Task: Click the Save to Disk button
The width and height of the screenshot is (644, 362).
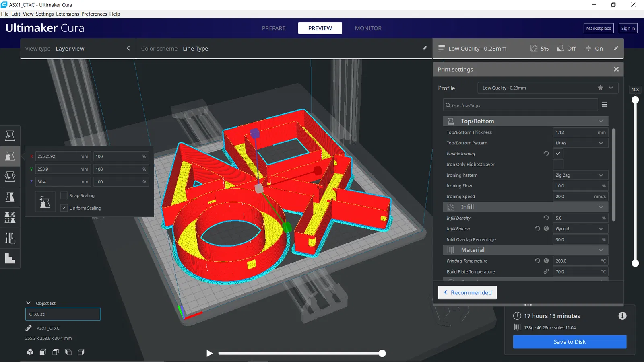Action: click(570, 342)
